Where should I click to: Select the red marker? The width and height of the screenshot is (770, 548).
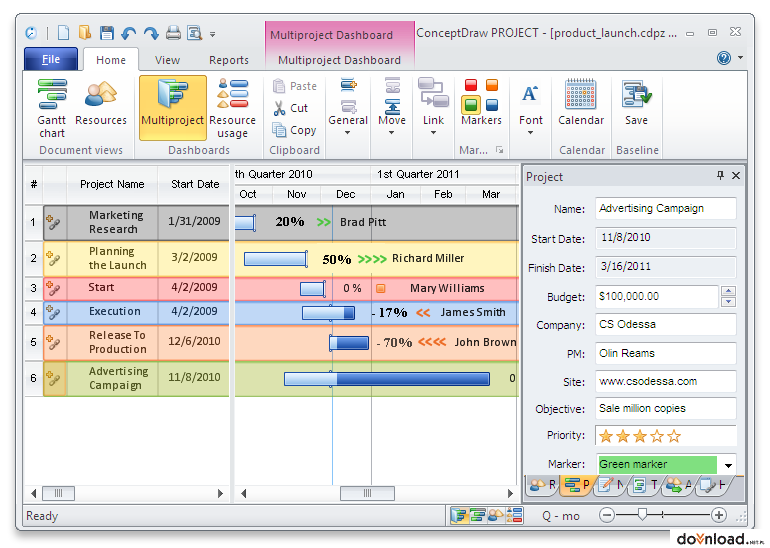(x=471, y=85)
